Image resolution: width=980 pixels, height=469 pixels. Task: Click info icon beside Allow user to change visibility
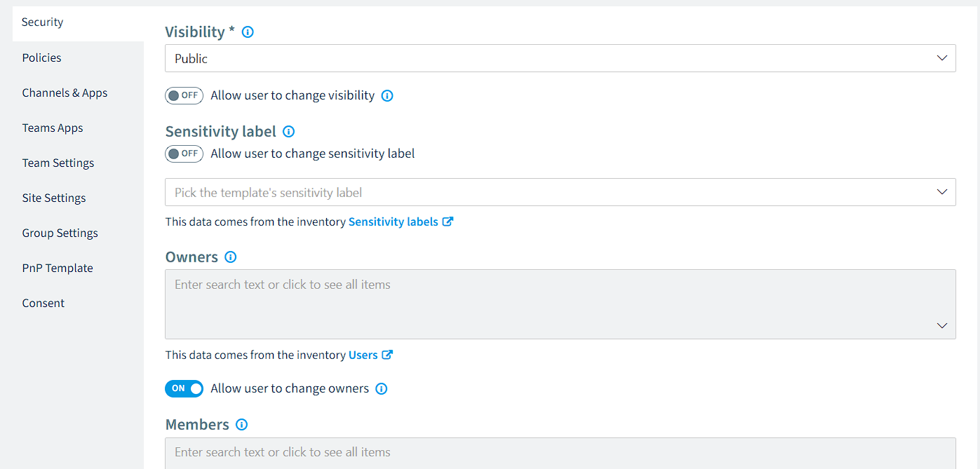pos(387,96)
